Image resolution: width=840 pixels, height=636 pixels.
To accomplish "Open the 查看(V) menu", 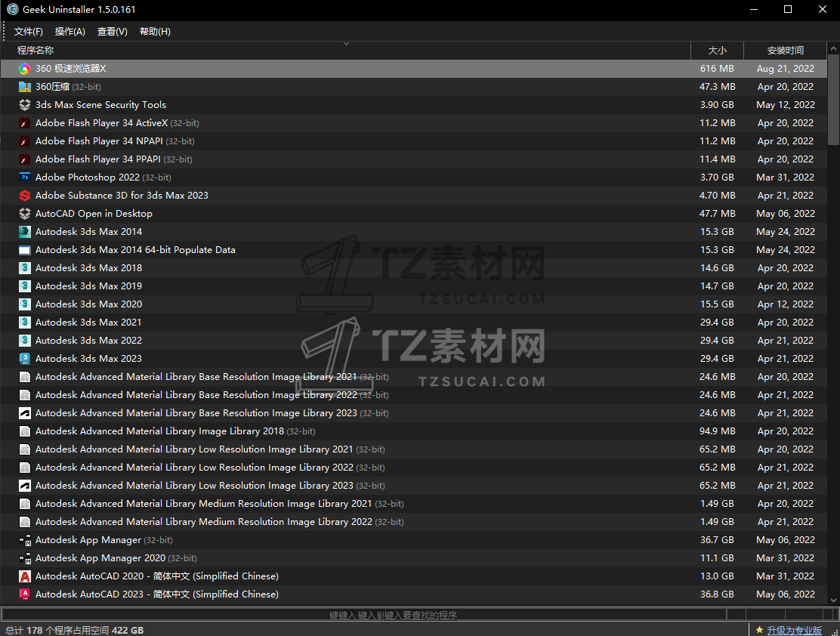I will [113, 32].
